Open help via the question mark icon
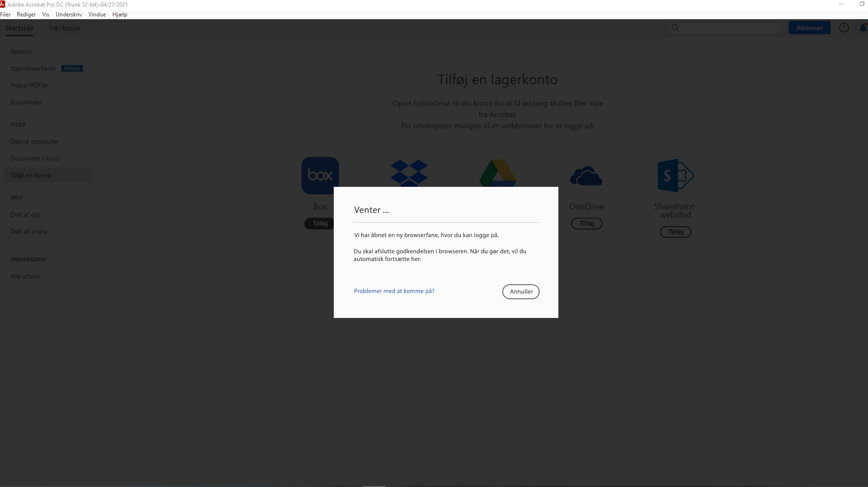The width and height of the screenshot is (868, 487). pyautogui.click(x=844, y=27)
